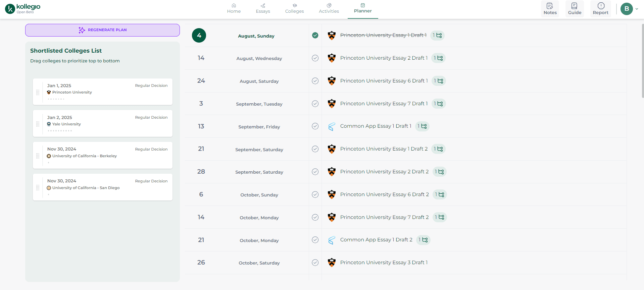Click subtask badge for Princeton Essay 7 Draft 2
This screenshot has height=290, width=644.
pos(440,217)
